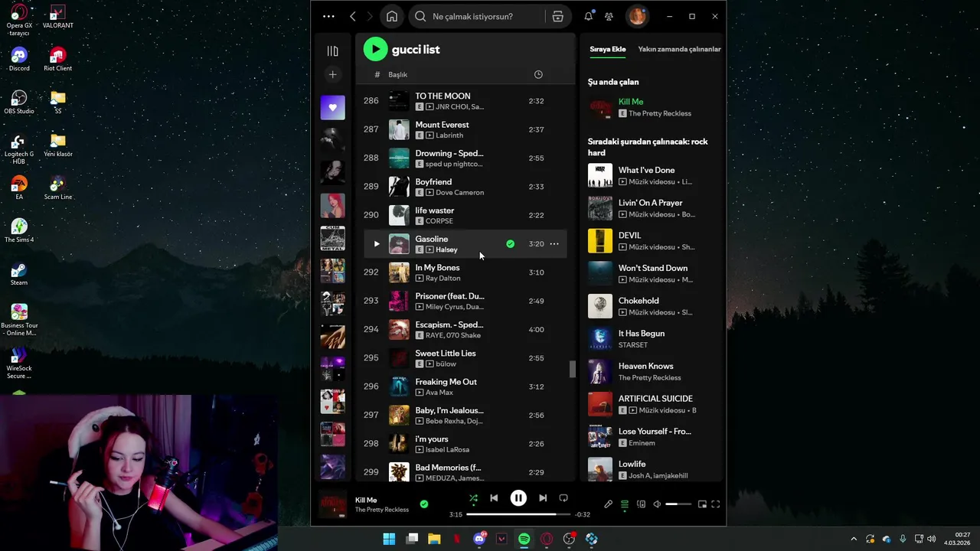980x551 pixels.
Task: Toggle saved checkmark for Kill Me in player bar
Action: coord(424,504)
